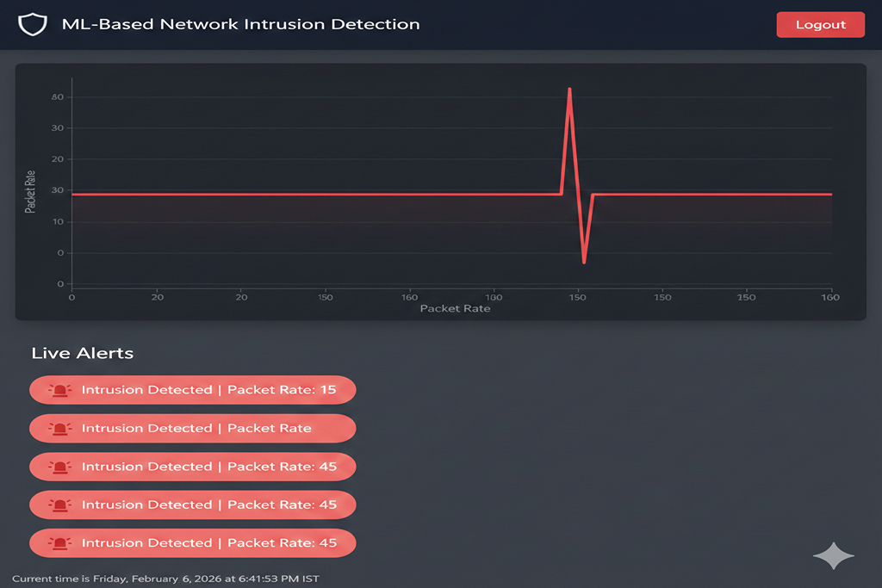Click the flat red line right of the spike

(711, 195)
